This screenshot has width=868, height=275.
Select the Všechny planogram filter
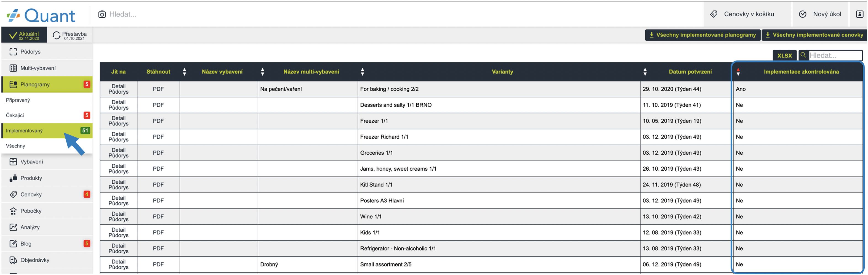(15, 146)
